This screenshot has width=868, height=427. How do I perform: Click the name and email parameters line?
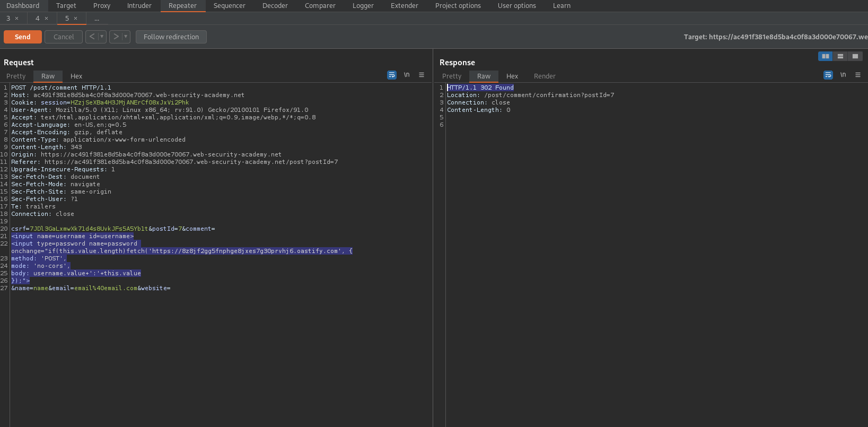(x=91, y=288)
